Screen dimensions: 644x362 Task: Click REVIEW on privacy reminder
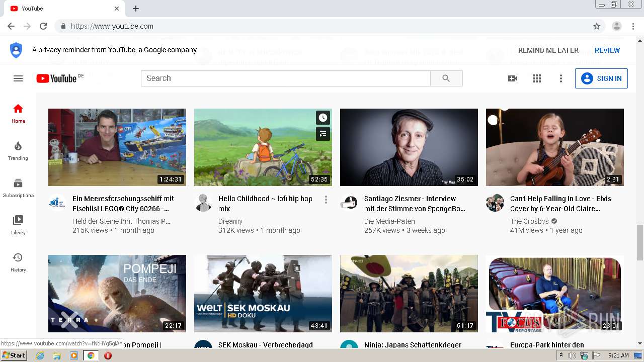pos(607,50)
